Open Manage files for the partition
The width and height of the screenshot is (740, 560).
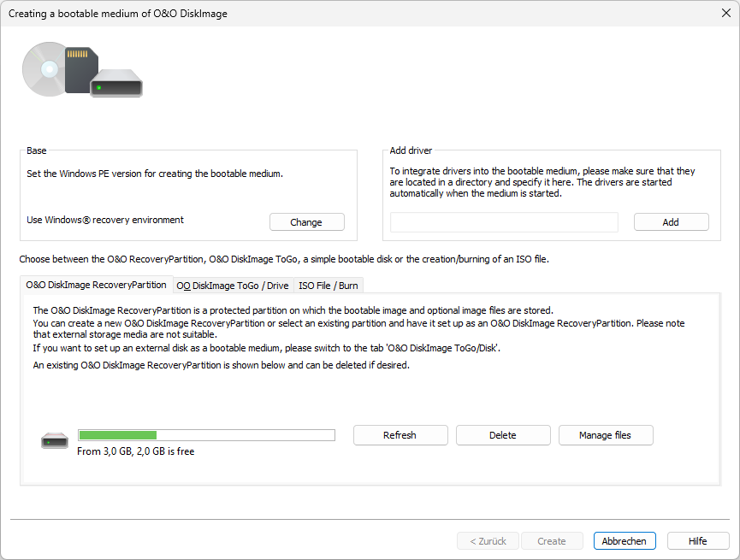[x=605, y=435]
